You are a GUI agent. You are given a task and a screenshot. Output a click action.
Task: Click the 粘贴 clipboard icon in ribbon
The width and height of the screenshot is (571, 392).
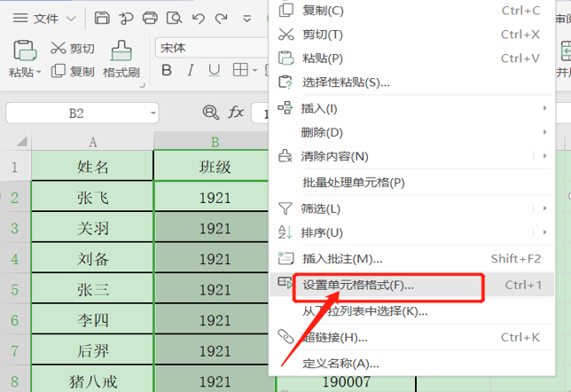(x=25, y=51)
